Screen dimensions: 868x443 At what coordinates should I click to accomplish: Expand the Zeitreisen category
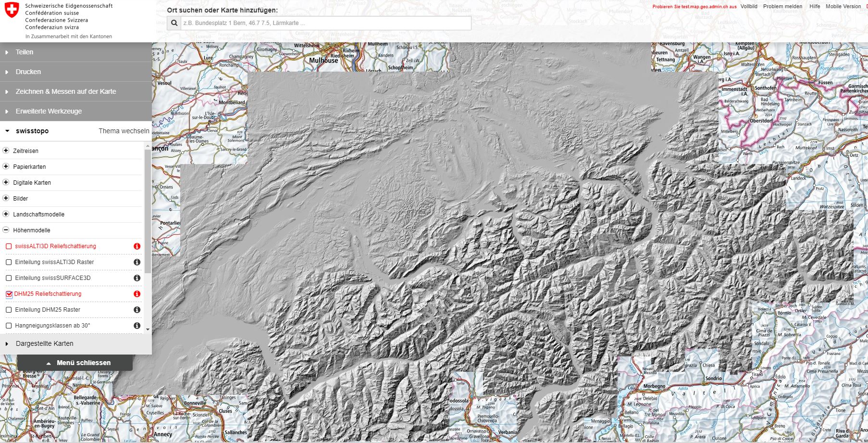coord(6,151)
